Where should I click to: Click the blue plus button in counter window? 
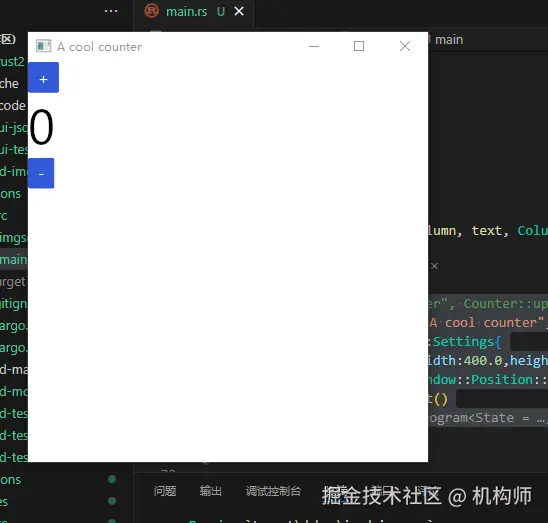click(43, 78)
